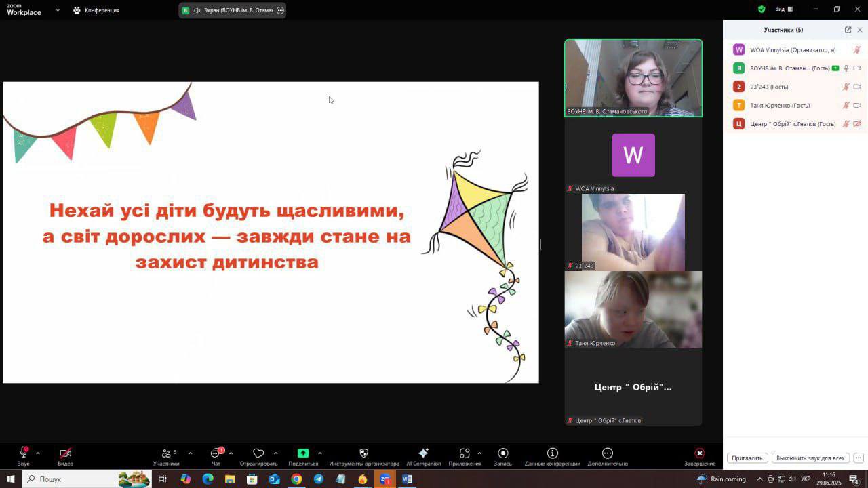
Task: Open Инструменты организатора shield icon
Action: coord(363,453)
